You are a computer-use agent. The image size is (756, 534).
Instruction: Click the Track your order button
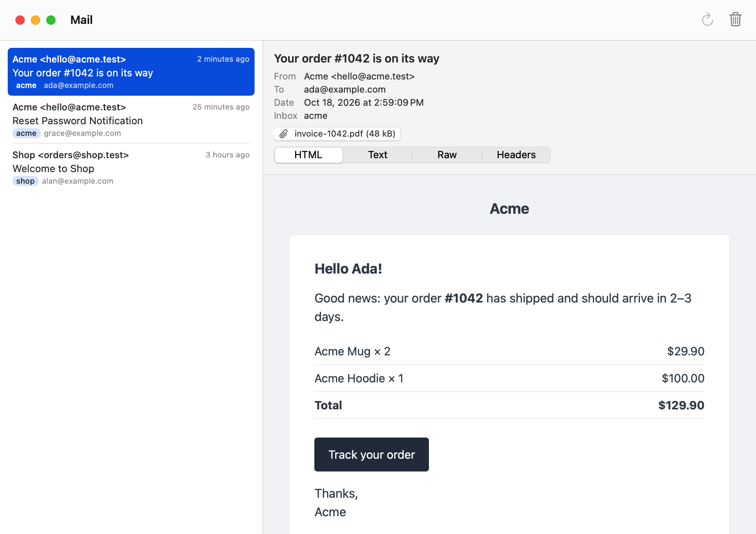coord(371,455)
